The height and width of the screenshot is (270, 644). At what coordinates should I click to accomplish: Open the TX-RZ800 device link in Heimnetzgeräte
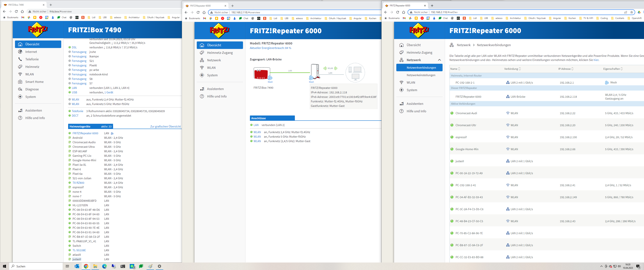[x=78, y=183]
